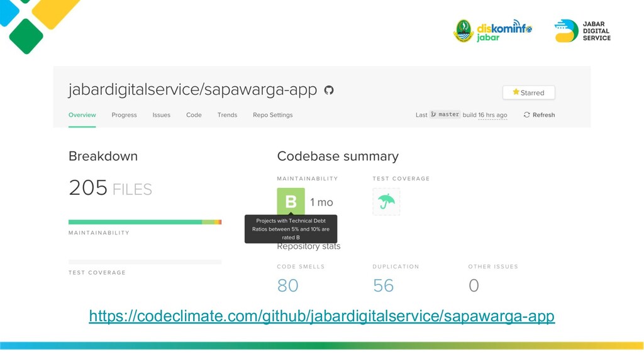The height and width of the screenshot is (362, 644).
Task: Click the OTHER ISSUES label
Action: tap(493, 266)
